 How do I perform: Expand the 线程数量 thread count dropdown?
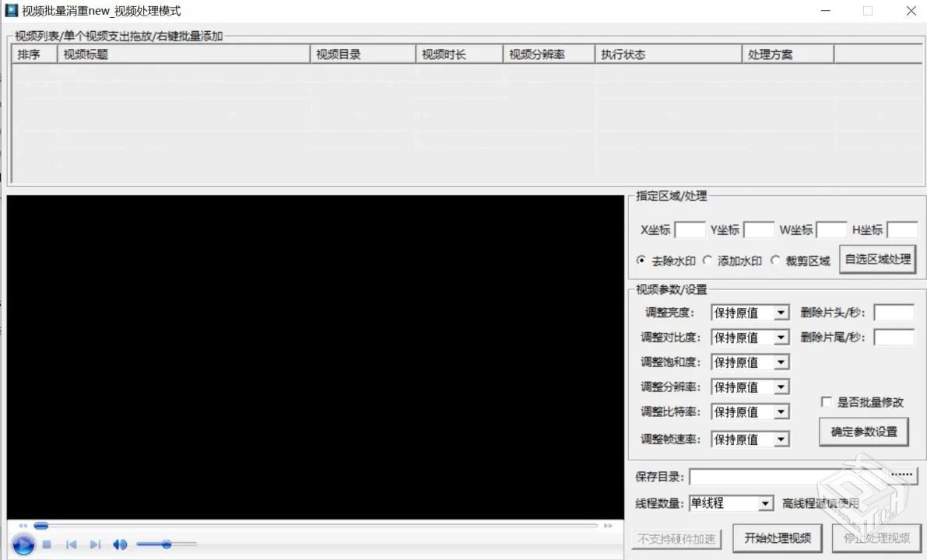(764, 503)
